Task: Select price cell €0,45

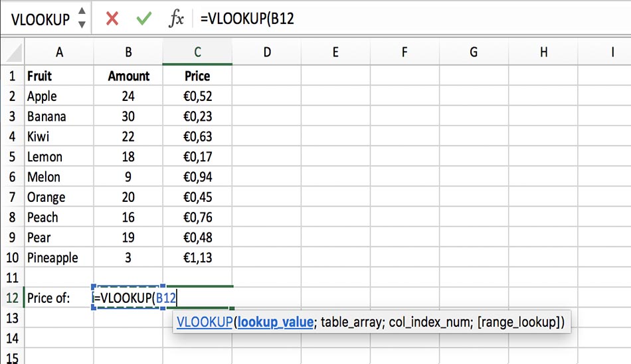Action: click(x=197, y=197)
